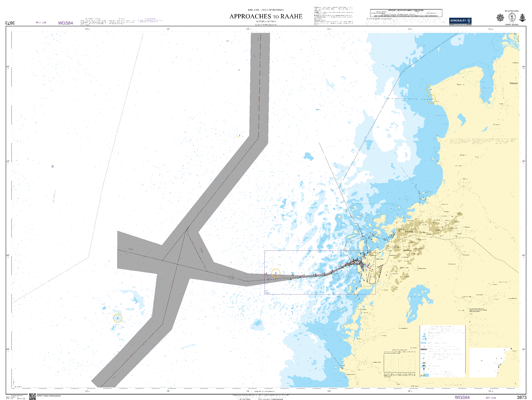
Task: Click the ADMIRALTY logo in the header
Action: pos(460,21)
